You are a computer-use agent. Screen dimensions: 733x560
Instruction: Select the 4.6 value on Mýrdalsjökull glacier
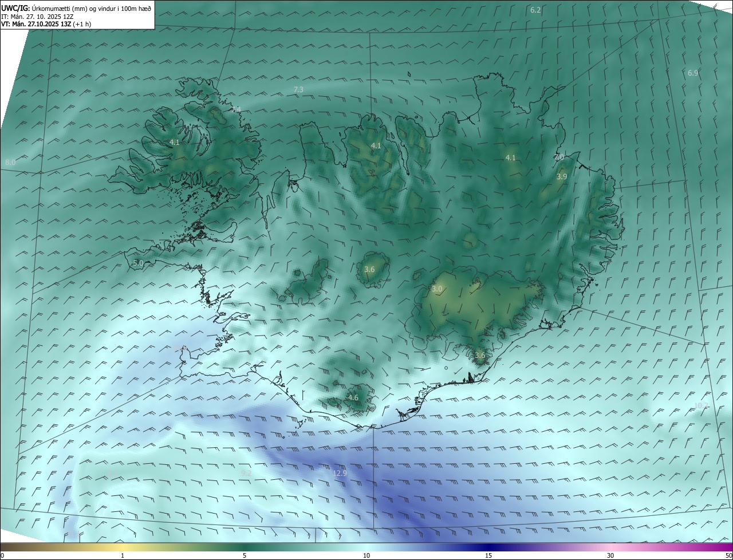[x=353, y=397]
